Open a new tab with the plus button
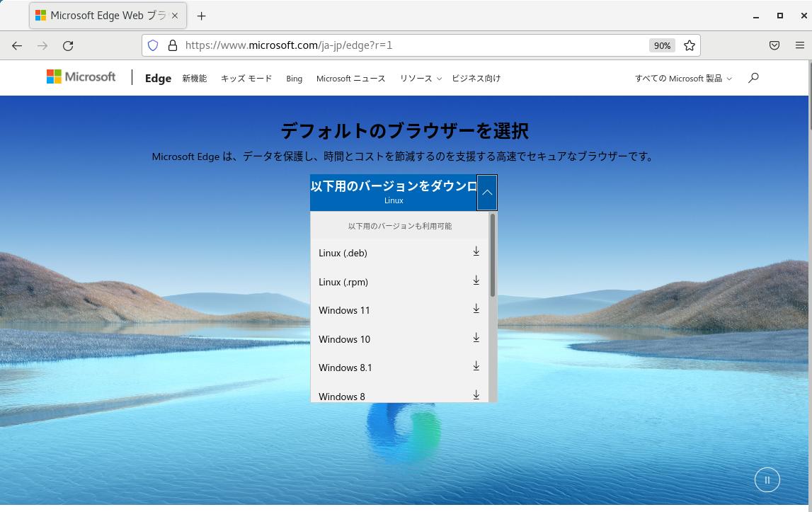812x512 pixels. [202, 16]
